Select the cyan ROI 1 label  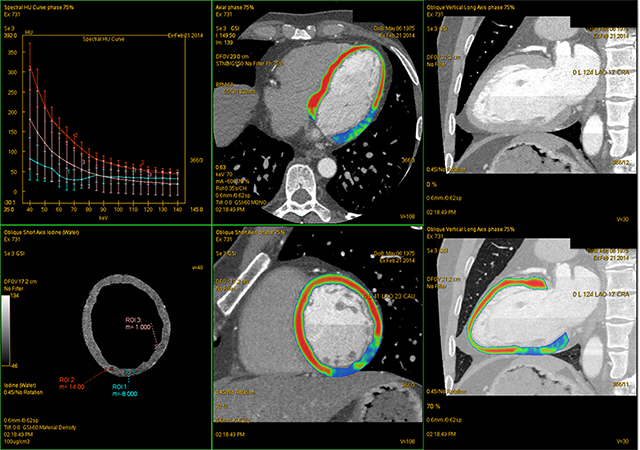(120, 389)
